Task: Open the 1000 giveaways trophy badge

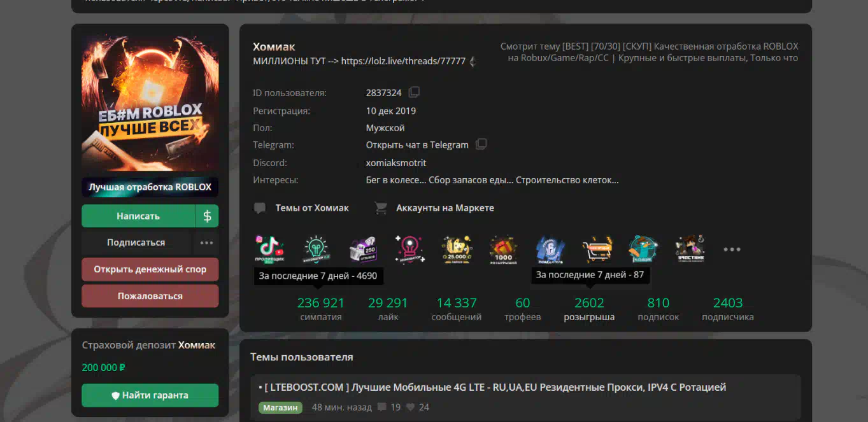Action: click(x=504, y=249)
